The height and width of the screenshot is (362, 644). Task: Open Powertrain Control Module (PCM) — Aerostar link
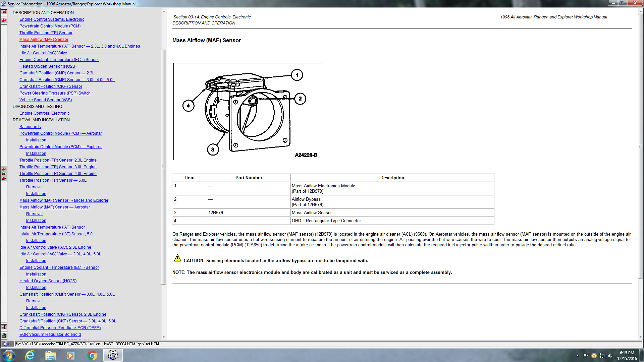point(61,133)
